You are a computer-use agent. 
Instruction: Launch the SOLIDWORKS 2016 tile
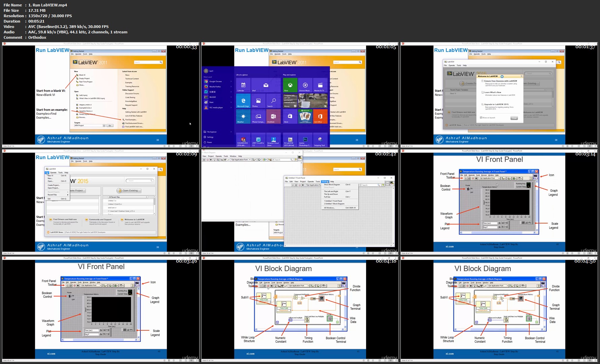tap(243, 140)
